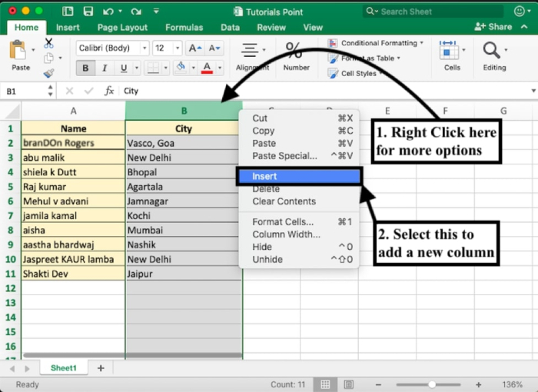Expand the font name dropdown
Viewport: 538px width, 392px height.
(x=144, y=48)
